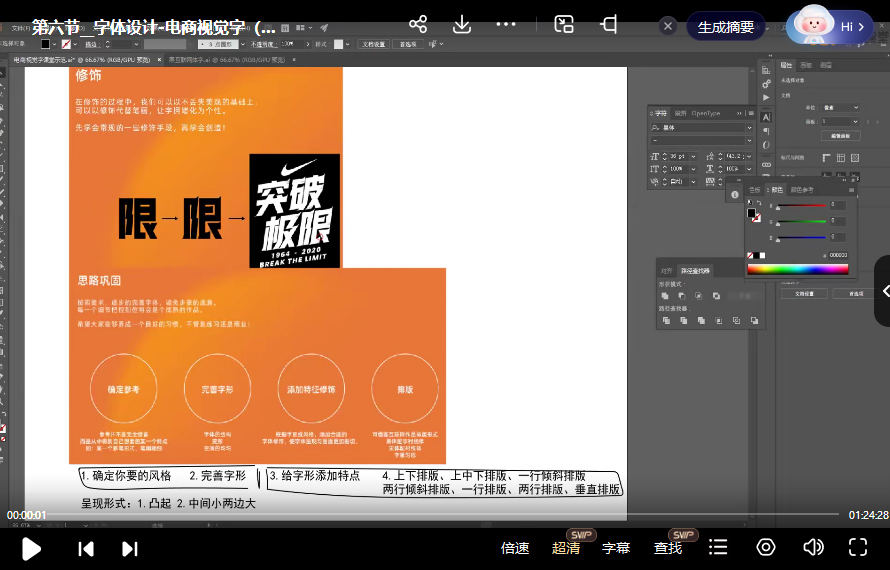Screen dimensions: 890x570
Task: Expand the side panel arrow on right edge
Action: (884, 291)
